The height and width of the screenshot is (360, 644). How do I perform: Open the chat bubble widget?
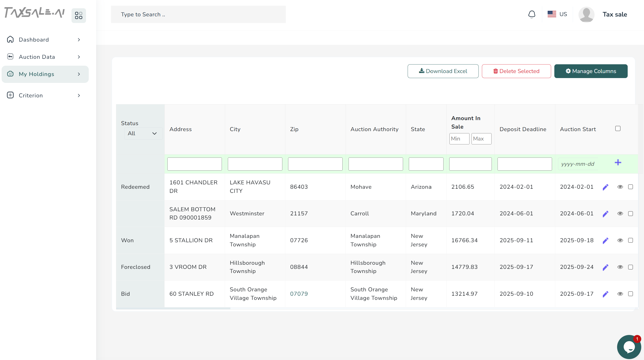pos(629,346)
